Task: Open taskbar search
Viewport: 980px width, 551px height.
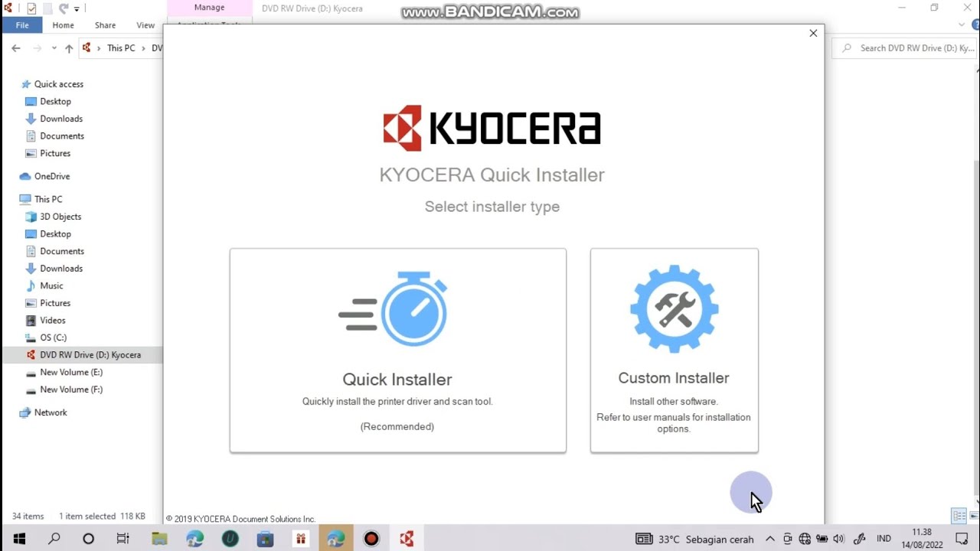Action: coord(54,539)
